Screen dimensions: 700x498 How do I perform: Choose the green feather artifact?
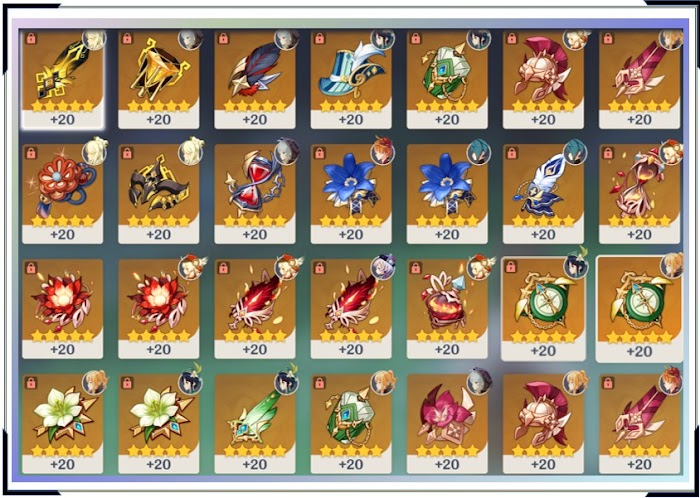254,423
